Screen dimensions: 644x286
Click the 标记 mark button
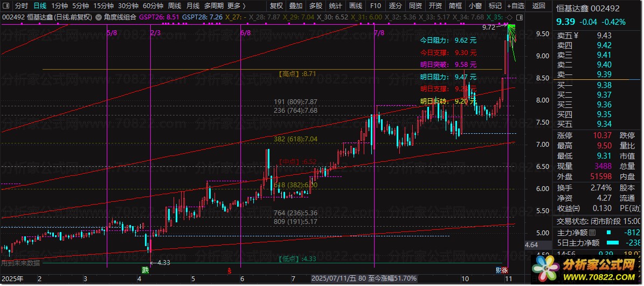click(495, 6)
